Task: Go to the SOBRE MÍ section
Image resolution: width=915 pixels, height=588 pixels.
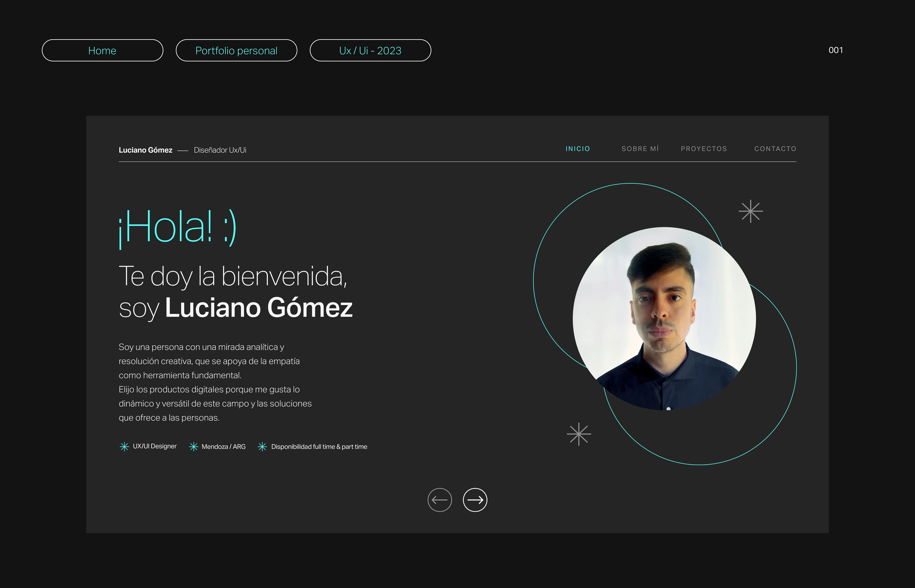Action: 640,149
